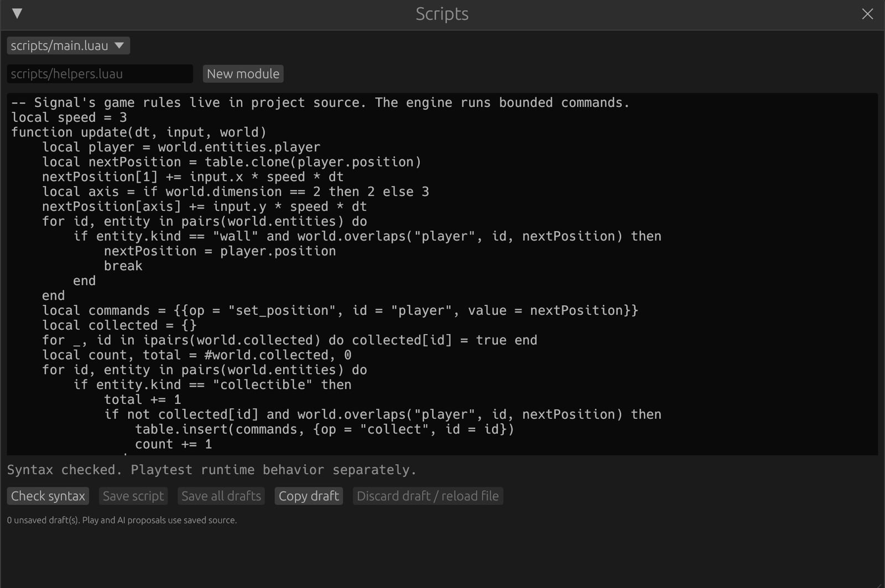Click the status message 'Syntax checked. Playtest runtime behavior separately.'
This screenshot has width=885, height=588.
pyautogui.click(x=211, y=470)
